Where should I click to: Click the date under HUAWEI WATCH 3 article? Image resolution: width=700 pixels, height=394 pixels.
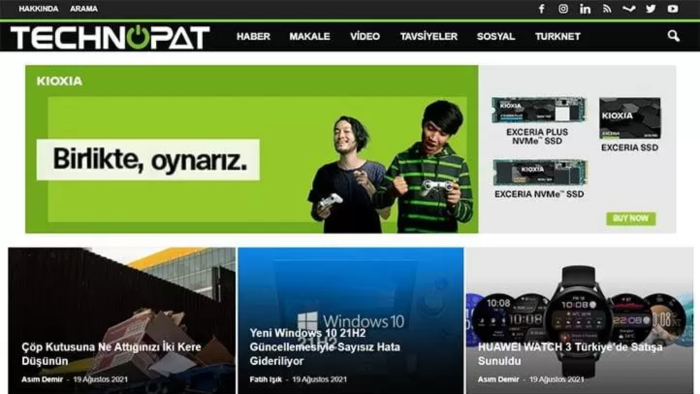[x=557, y=379]
